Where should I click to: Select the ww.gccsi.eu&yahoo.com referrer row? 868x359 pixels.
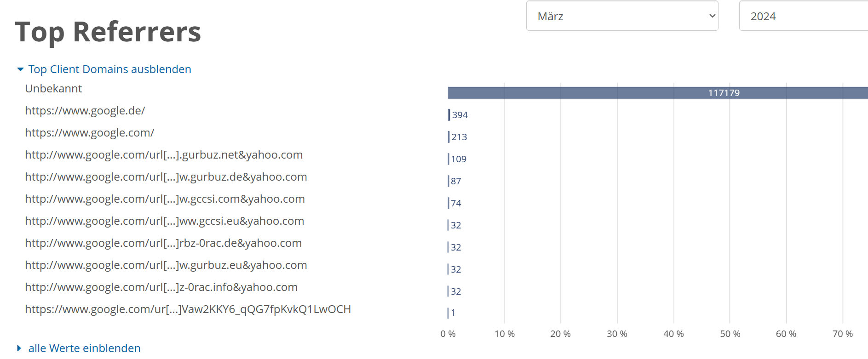point(165,221)
